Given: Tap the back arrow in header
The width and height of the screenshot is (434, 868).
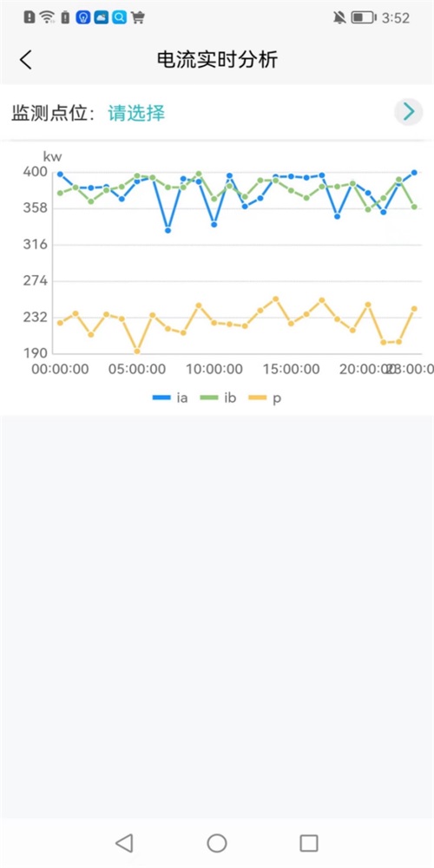Looking at the screenshot, I should click(25, 59).
